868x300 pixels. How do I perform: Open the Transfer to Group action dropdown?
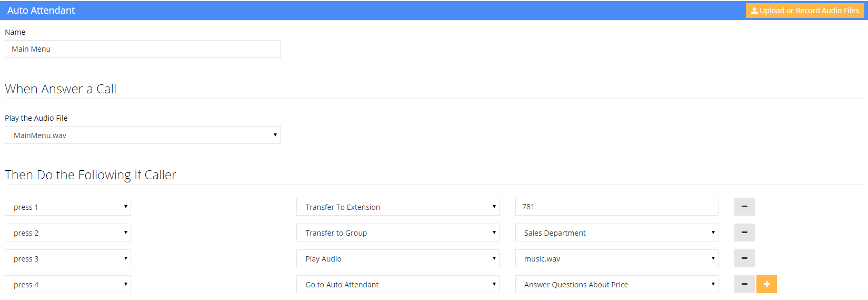(x=397, y=233)
